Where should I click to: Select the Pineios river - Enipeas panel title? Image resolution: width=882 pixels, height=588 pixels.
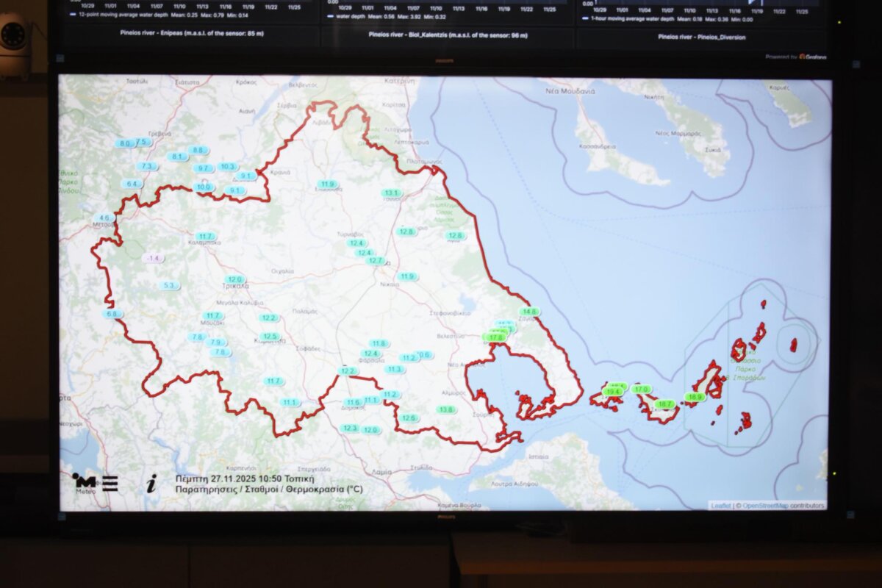192,33
